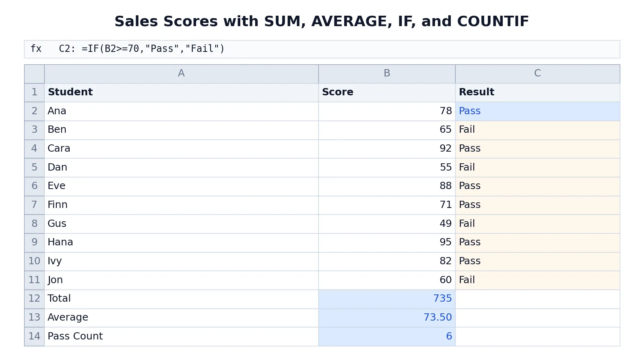644x362 pixels.
Task: Click the 'Score' header cell
Action: click(387, 93)
